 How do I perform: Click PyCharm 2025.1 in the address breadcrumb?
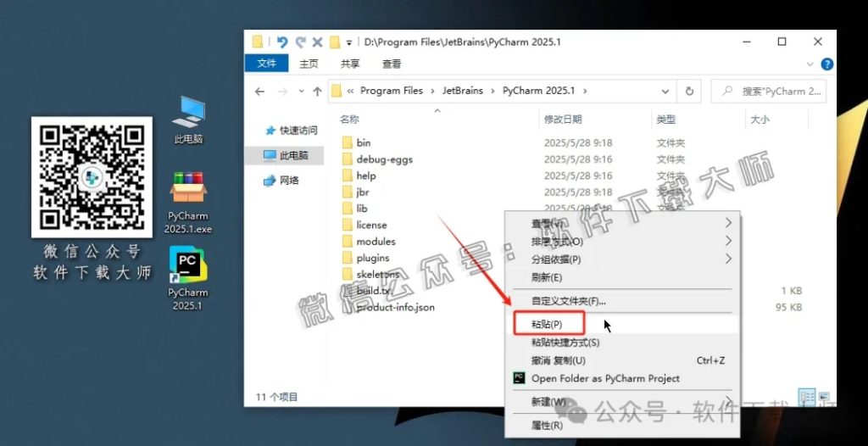pyautogui.click(x=538, y=91)
